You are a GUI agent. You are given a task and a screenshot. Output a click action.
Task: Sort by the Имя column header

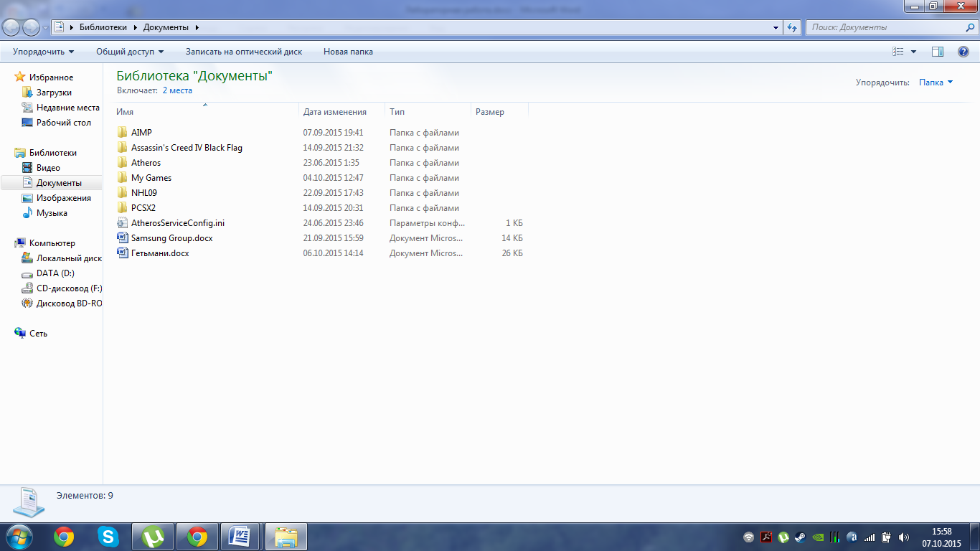pyautogui.click(x=207, y=112)
